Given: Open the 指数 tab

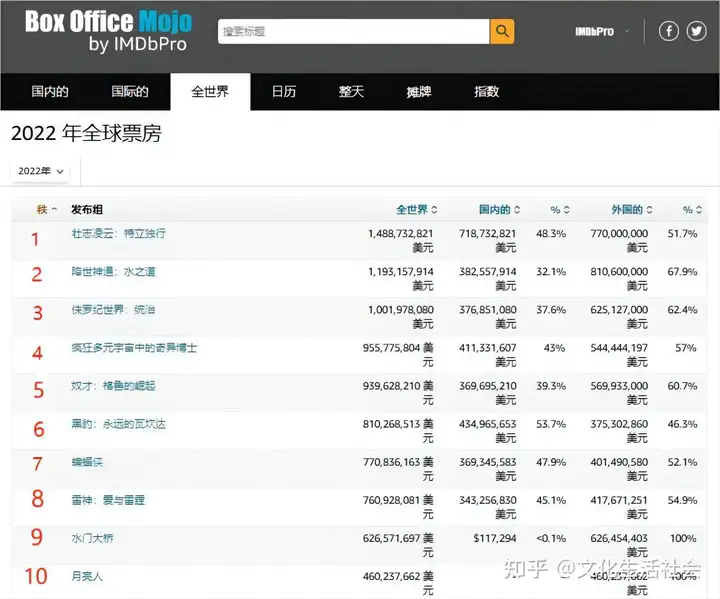Looking at the screenshot, I should pyautogui.click(x=486, y=91).
